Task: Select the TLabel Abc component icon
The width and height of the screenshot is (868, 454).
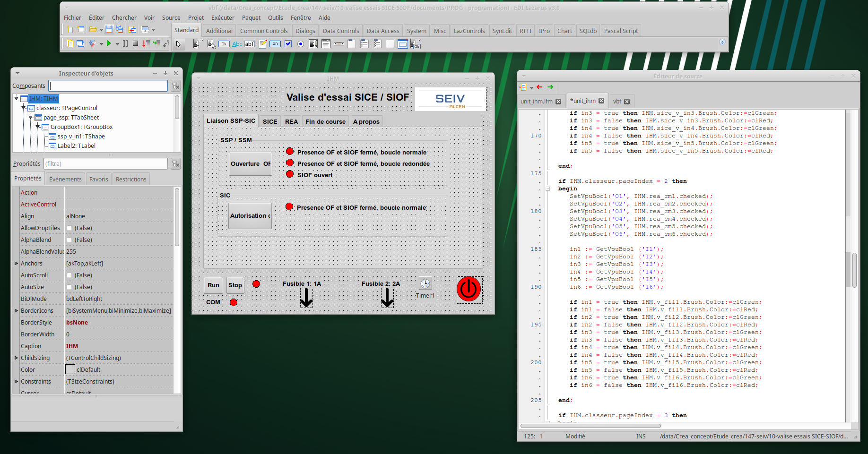Action: (237, 44)
